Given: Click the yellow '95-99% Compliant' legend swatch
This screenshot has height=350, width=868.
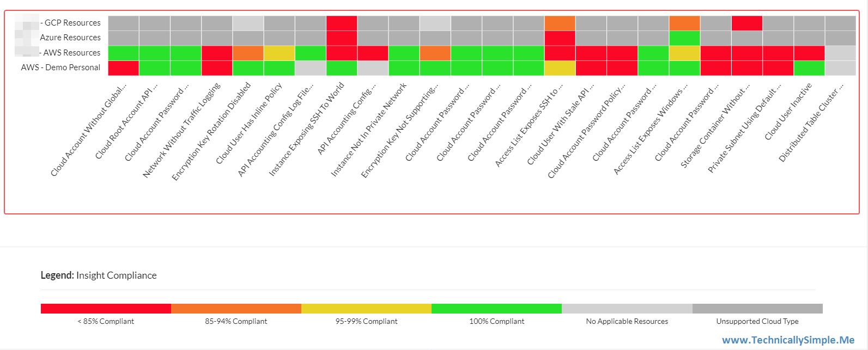Looking at the screenshot, I should point(366,309).
